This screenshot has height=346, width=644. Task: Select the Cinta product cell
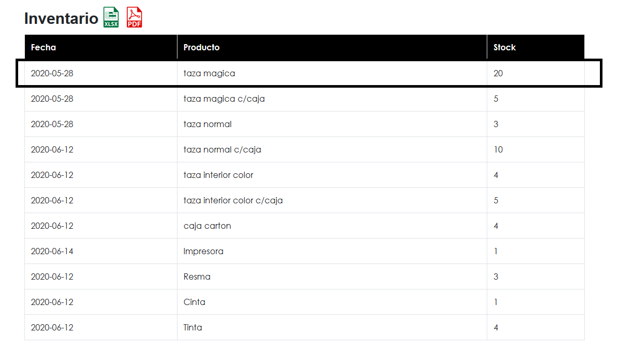pyautogui.click(x=332, y=302)
